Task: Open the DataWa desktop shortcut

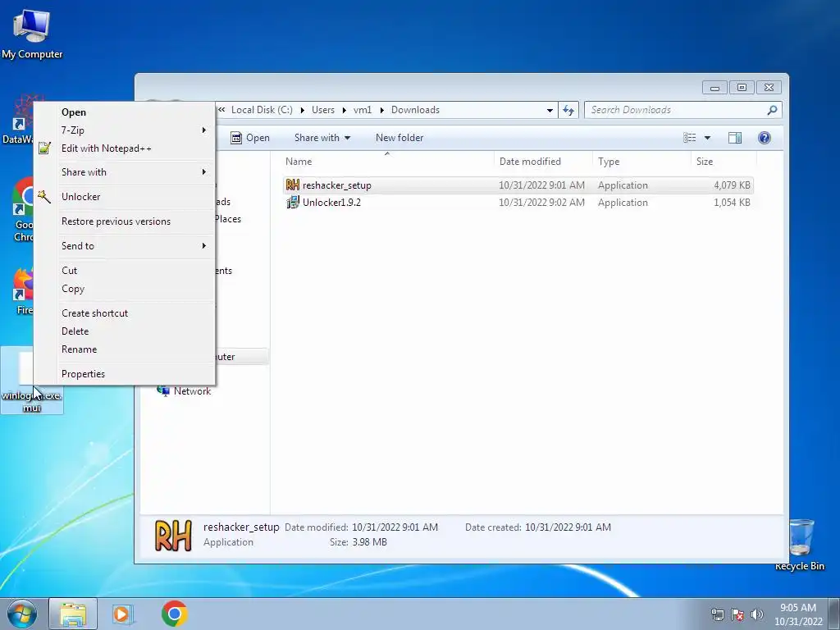Action: click(17, 120)
